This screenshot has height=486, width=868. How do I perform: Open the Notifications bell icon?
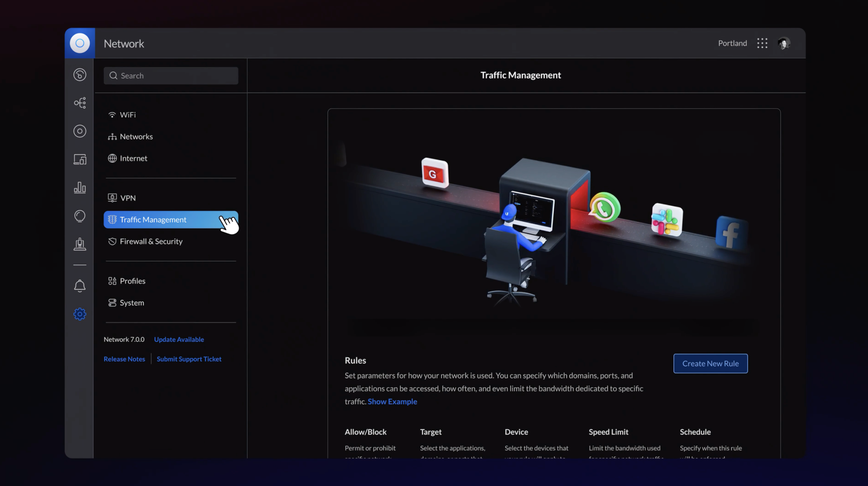[80, 286]
